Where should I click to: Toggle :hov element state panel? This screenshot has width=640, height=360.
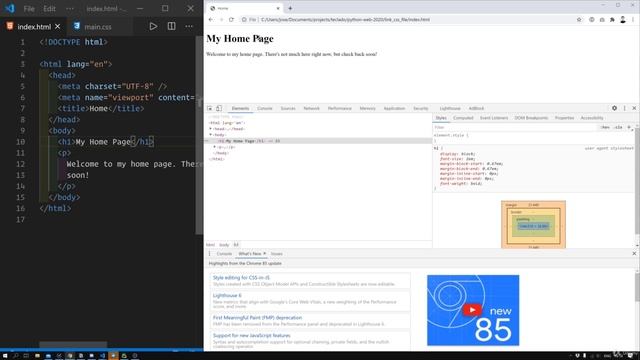tap(605, 127)
